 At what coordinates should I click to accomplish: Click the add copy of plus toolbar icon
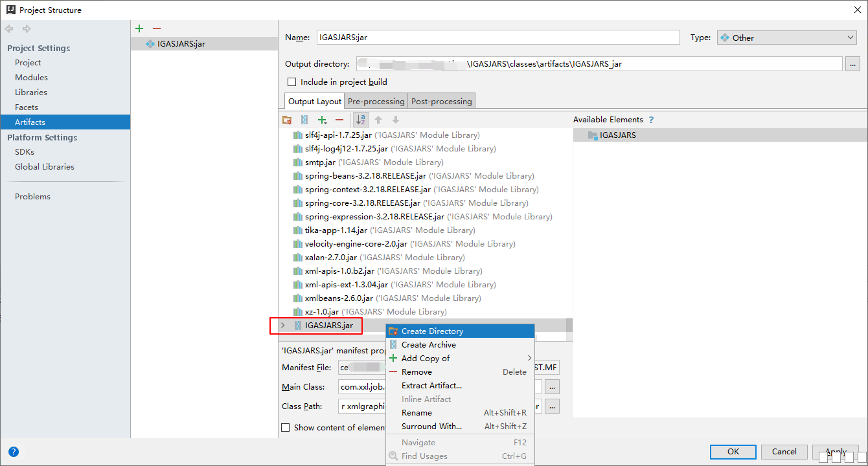coord(322,120)
